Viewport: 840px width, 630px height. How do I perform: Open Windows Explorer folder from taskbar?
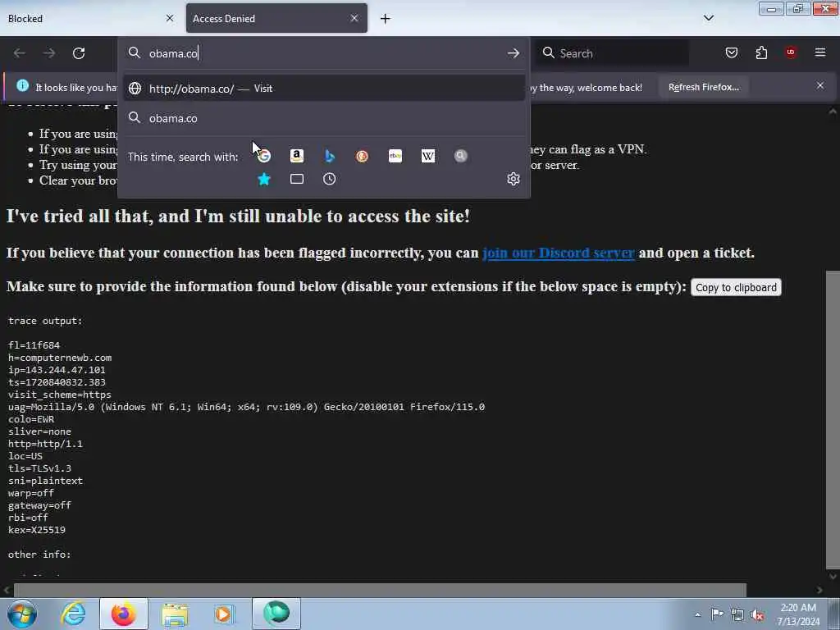[175, 614]
